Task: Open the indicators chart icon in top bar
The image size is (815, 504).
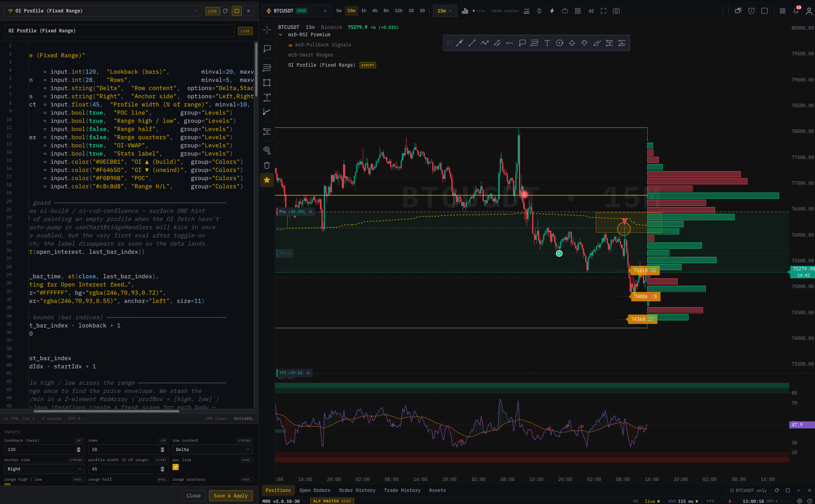Action: [x=526, y=11]
